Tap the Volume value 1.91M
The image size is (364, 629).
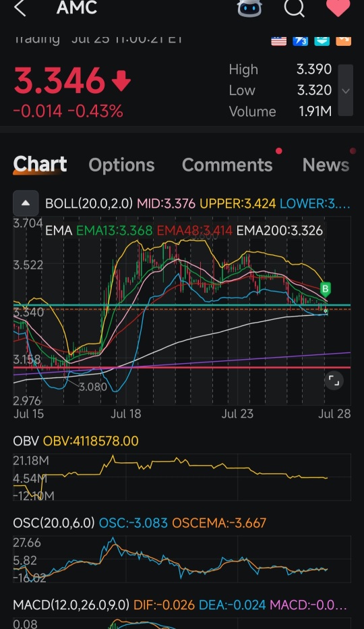click(x=315, y=111)
